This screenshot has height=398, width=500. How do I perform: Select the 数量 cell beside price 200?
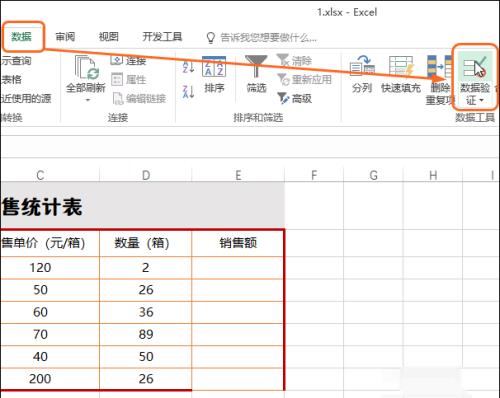[x=146, y=379]
